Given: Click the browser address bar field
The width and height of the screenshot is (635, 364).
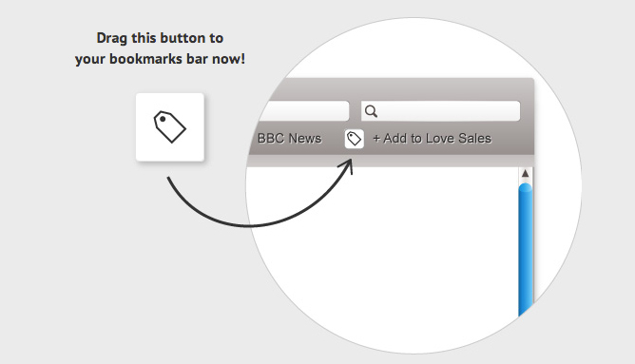Looking at the screenshot, I should pyautogui.click(x=304, y=111).
